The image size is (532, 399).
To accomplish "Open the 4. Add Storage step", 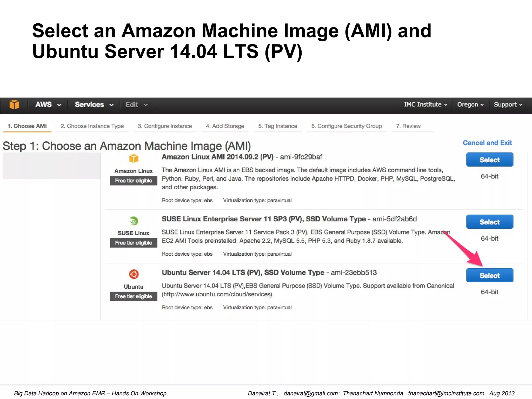I will [225, 126].
